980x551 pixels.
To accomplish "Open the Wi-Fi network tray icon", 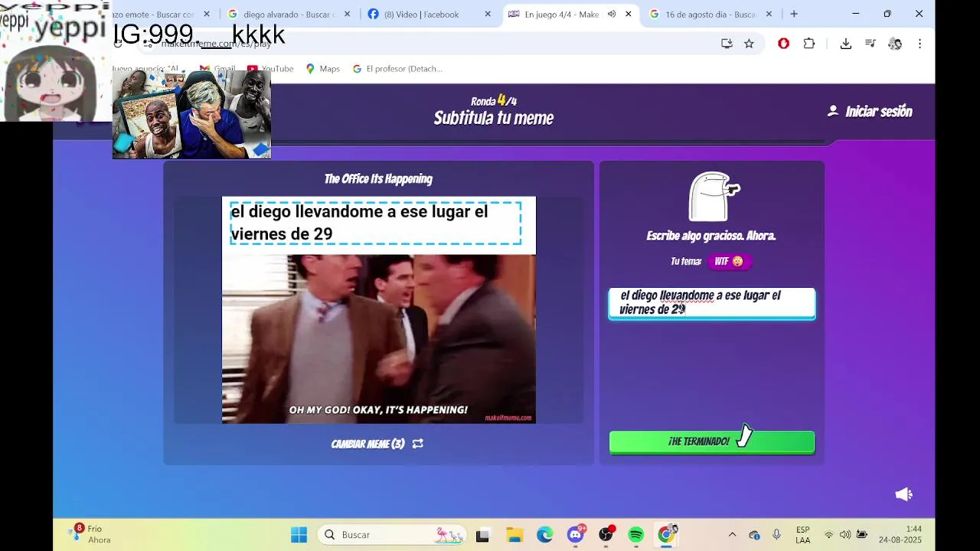I will [828, 535].
